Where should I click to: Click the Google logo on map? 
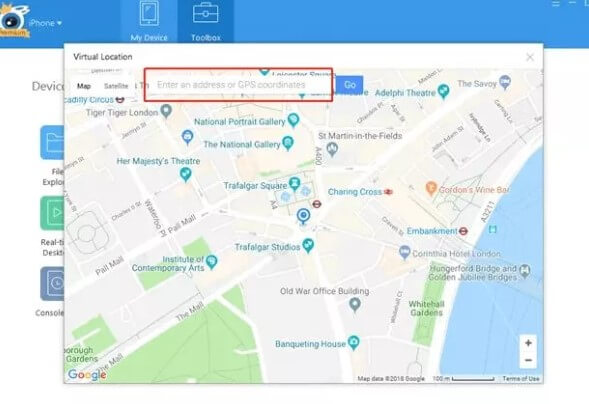pos(87,375)
